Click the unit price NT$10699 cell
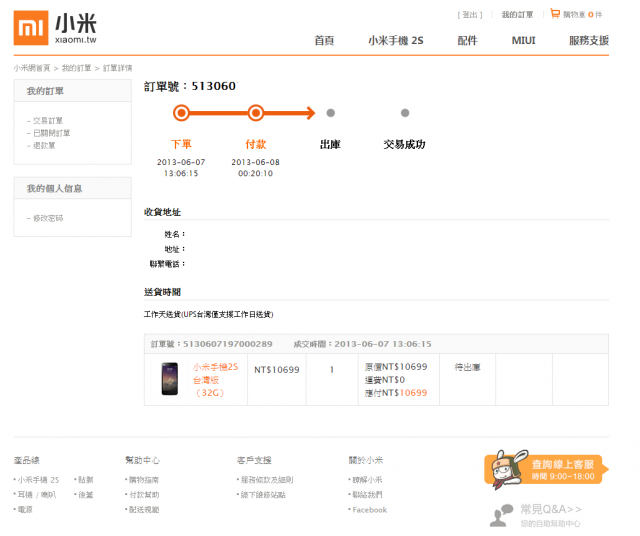The width and height of the screenshot is (640, 536). [x=277, y=370]
